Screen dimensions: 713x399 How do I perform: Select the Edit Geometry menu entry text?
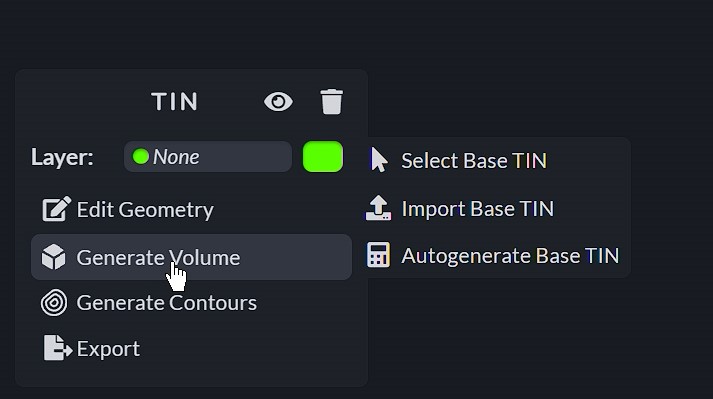(x=145, y=210)
